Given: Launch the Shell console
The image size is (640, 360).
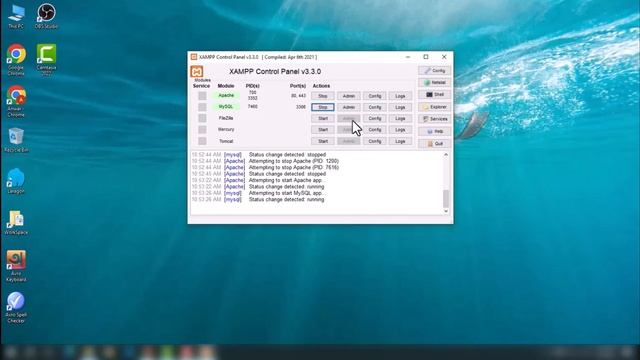Looking at the screenshot, I should (x=434, y=95).
